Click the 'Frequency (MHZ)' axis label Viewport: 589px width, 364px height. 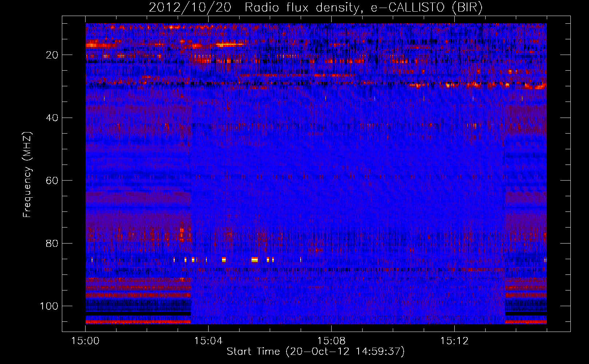coord(27,174)
